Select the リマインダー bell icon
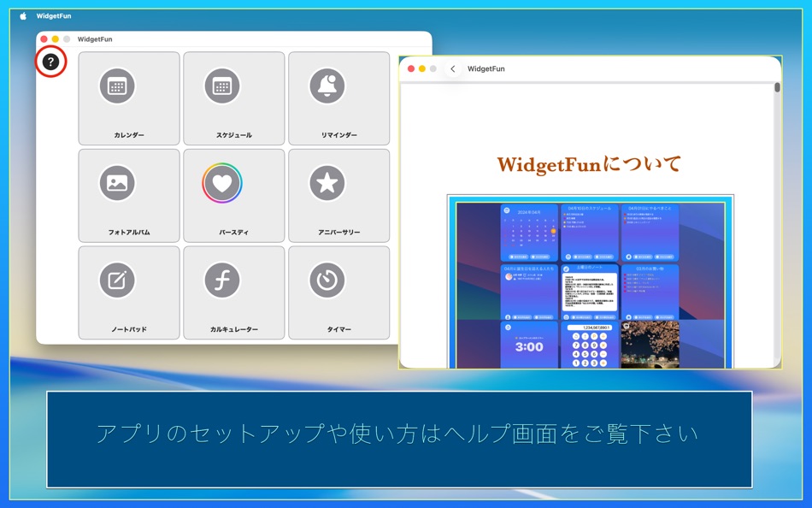 click(x=327, y=86)
